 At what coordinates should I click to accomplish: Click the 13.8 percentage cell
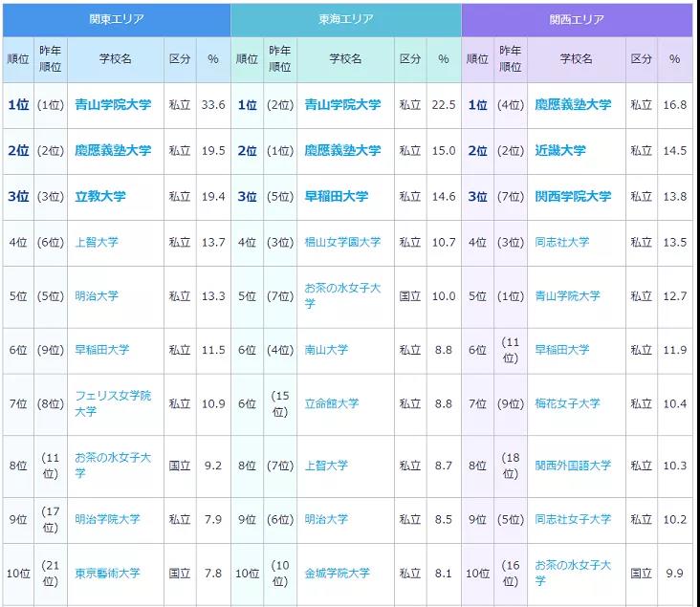675,197
